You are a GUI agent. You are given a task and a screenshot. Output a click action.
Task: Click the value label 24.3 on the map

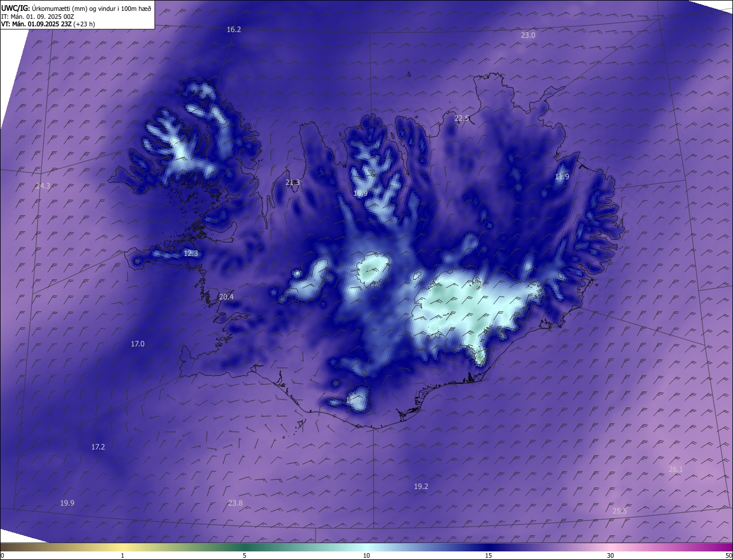click(43, 186)
